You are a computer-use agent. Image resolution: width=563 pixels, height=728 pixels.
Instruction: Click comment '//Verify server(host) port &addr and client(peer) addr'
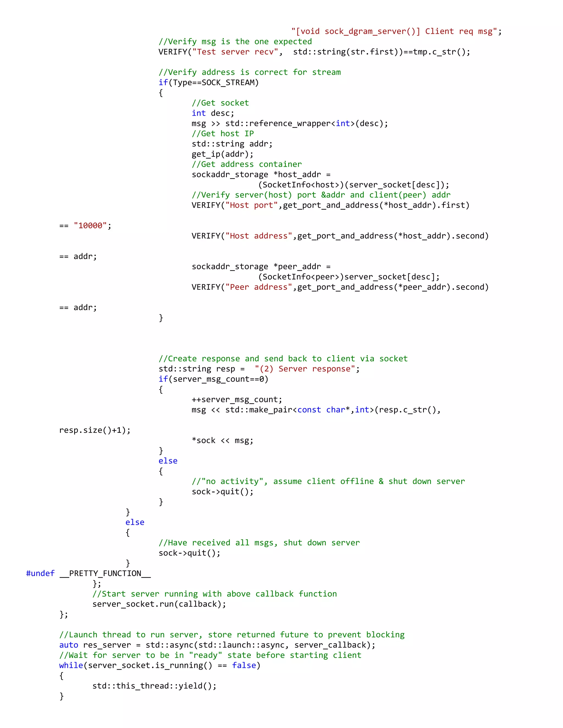(x=321, y=195)
